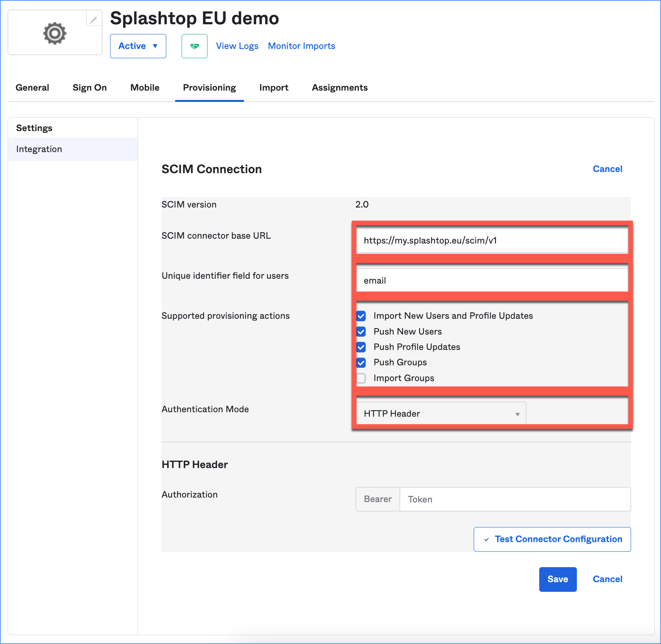661x644 pixels.
Task: Uncheck Import New Users and Profile Updates
Action: (x=361, y=316)
